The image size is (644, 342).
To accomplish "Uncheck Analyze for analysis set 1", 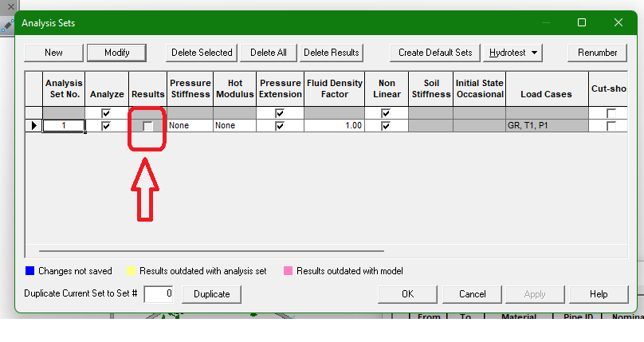I will (106, 126).
